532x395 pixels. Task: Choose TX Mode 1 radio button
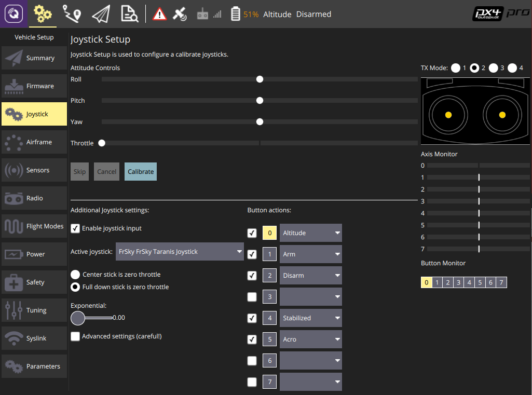[x=456, y=67]
